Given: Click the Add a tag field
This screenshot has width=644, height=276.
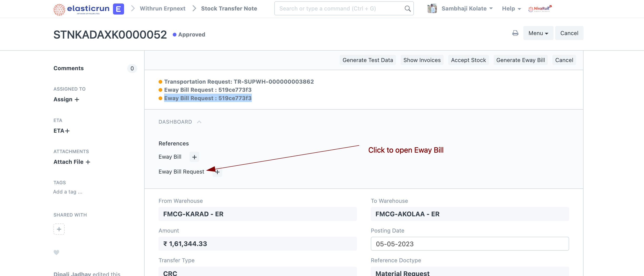Looking at the screenshot, I should 68,192.
